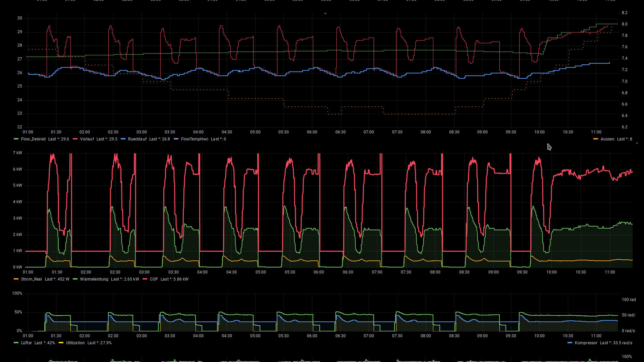The width and height of the screenshot is (644, 362).
Task: Toggle the Vorlauf series label
Action: click(x=87, y=139)
